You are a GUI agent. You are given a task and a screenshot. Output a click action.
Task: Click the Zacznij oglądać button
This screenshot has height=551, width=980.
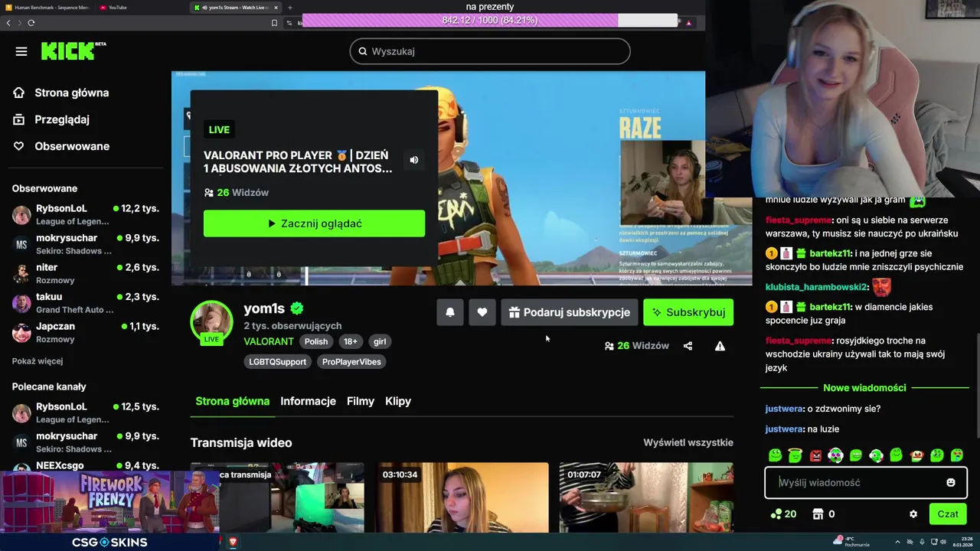click(x=314, y=223)
